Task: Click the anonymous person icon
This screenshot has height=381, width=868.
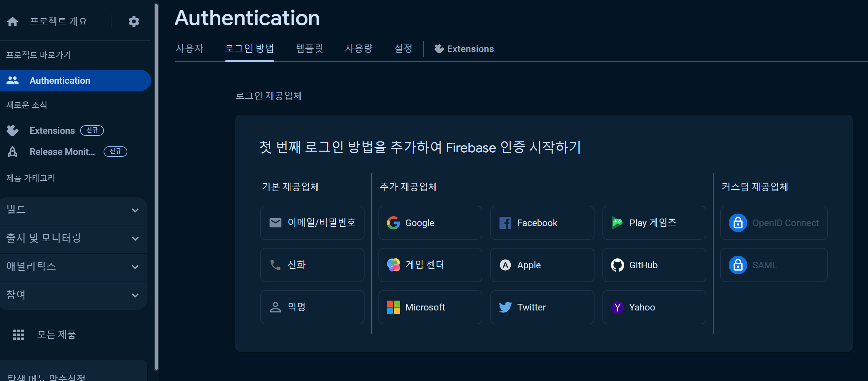Action: 275,307
